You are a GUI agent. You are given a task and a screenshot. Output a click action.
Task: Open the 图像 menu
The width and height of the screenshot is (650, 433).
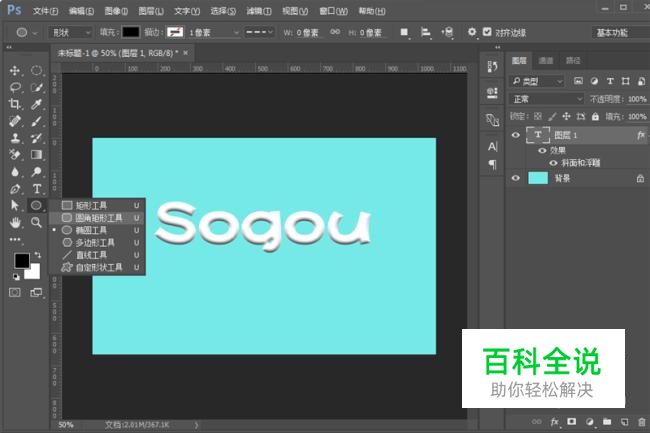[x=116, y=11]
